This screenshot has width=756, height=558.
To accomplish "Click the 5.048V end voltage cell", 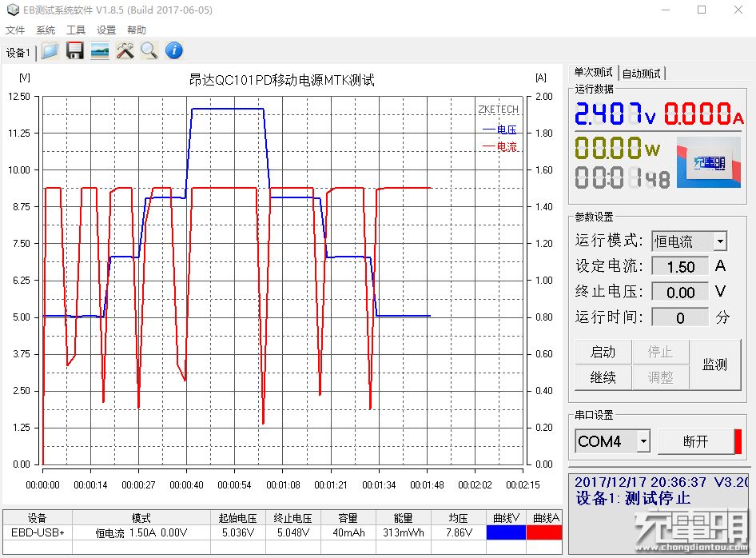I will coord(292,533).
